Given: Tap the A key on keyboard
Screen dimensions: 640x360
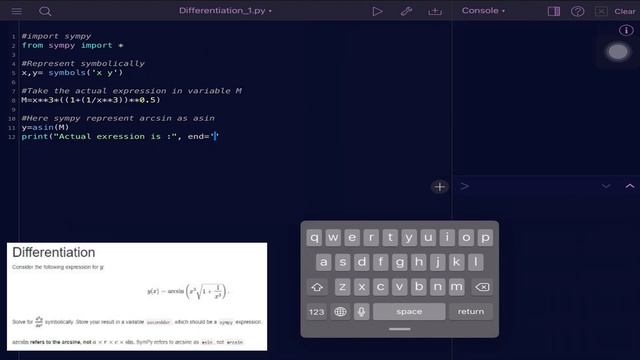Looking at the screenshot, I should 323,262.
